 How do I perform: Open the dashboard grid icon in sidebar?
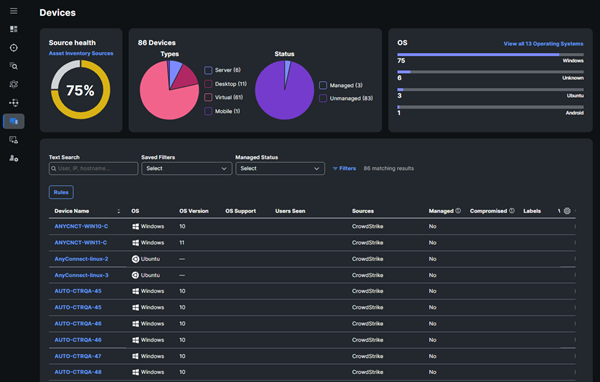(x=14, y=29)
